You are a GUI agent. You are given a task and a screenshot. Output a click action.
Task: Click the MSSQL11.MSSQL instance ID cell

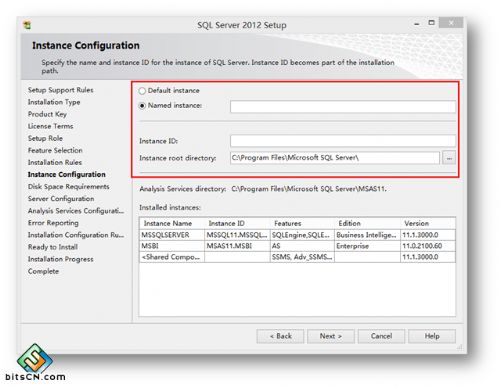[237, 235]
